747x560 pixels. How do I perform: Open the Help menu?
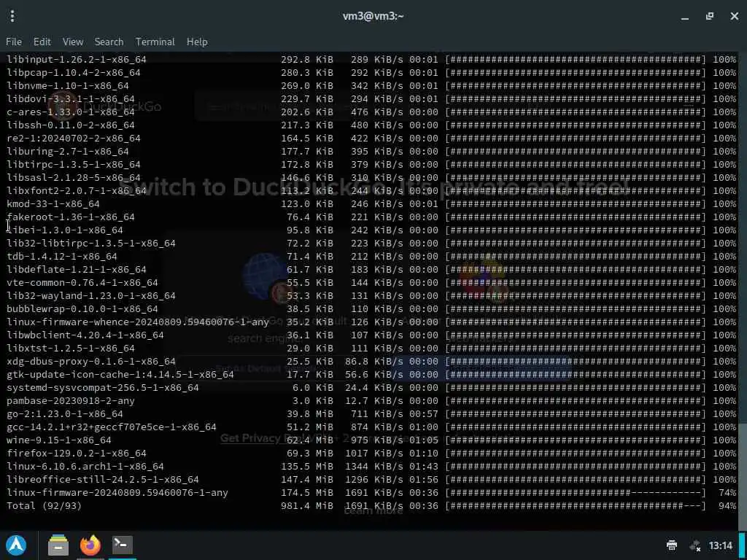tap(197, 42)
